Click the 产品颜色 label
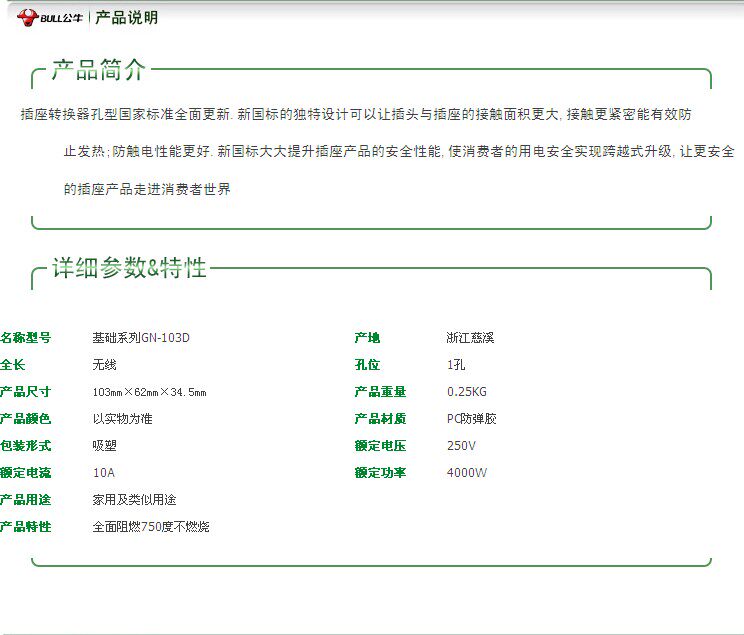 point(25,419)
